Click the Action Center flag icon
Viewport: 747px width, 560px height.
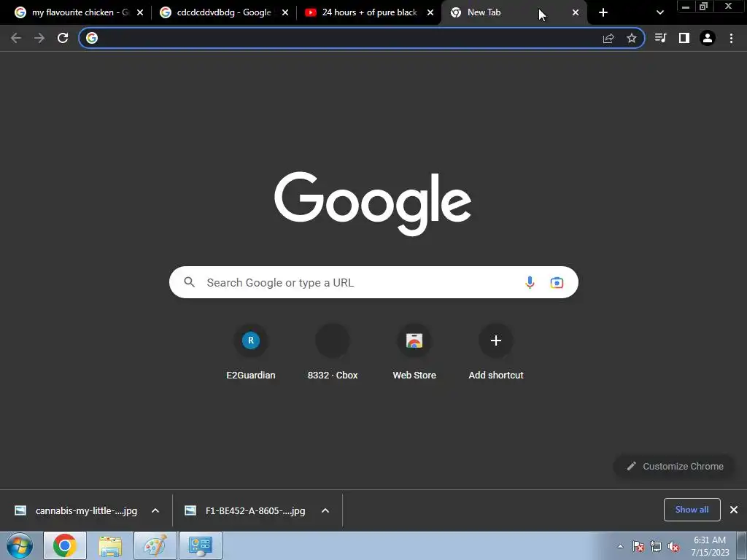[638, 546]
